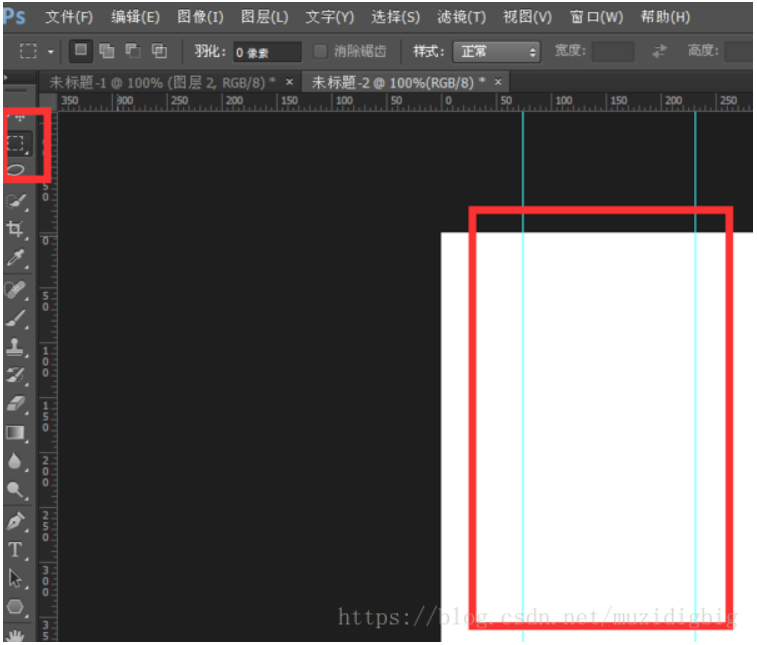The height and width of the screenshot is (645, 757).
Task: Open the 滤镜(T) menu
Action: 462,17
